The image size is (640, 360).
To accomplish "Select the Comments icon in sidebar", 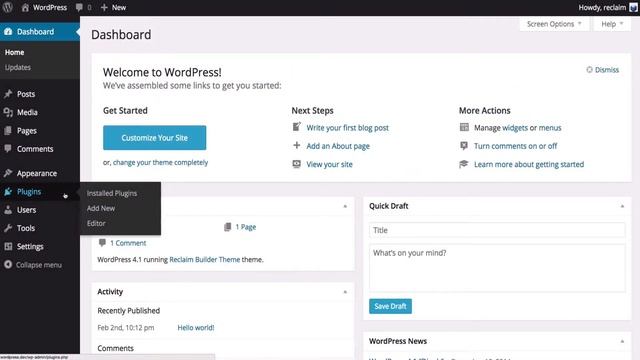I will pos(8,149).
